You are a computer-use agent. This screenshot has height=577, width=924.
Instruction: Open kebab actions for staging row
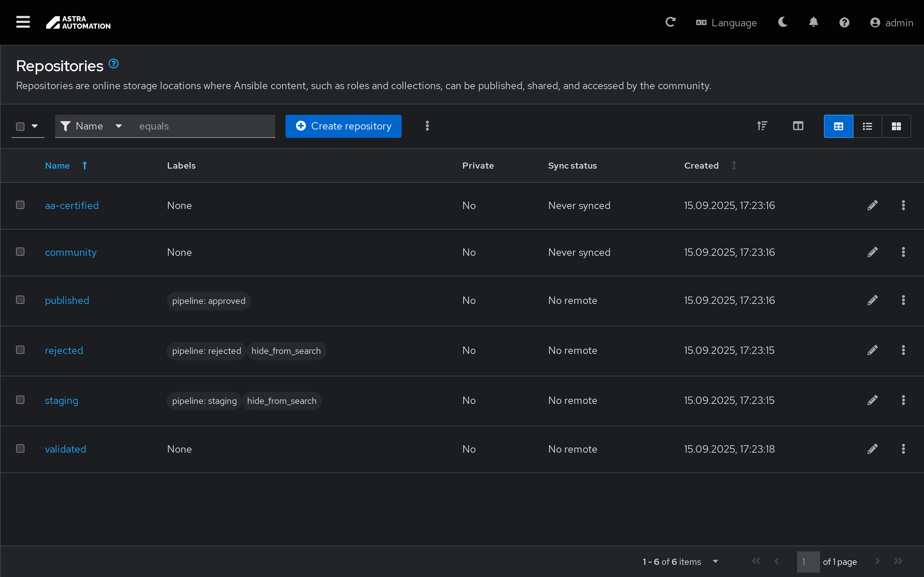click(903, 400)
